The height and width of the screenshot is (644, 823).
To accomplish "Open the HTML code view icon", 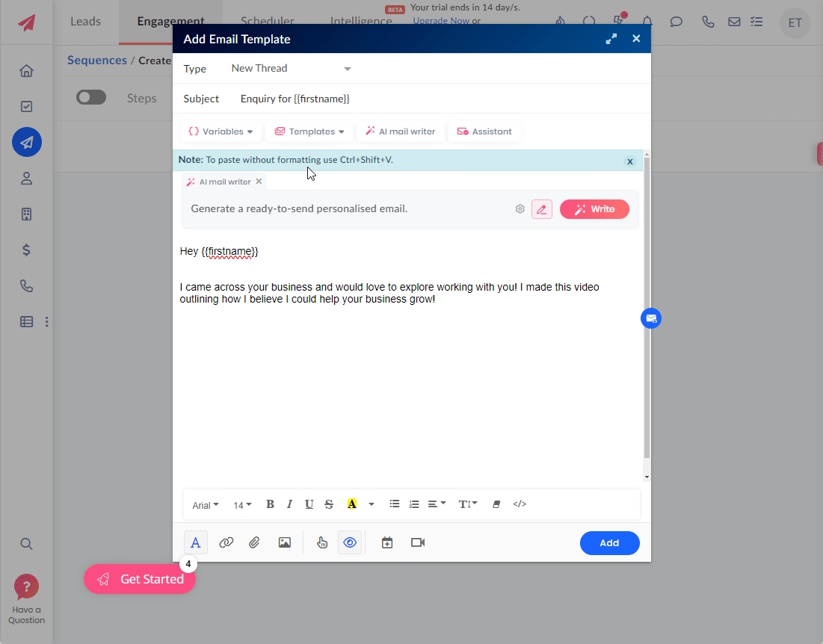I will (x=520, y=504).
